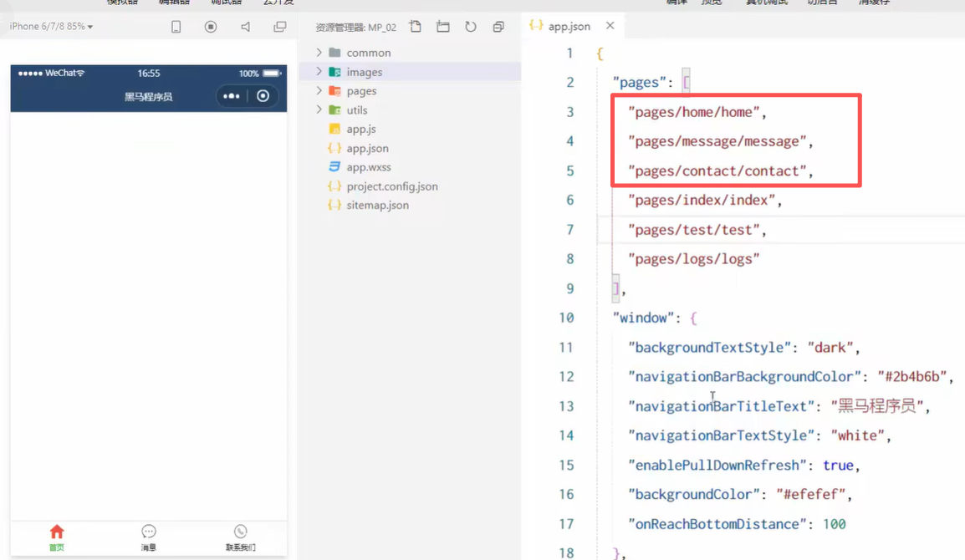Image resolution: width=965 pixels, height=560 pixels.
Task: Click the "#efefef" color value
Action: pyautogui.click(x=810, y=495)
